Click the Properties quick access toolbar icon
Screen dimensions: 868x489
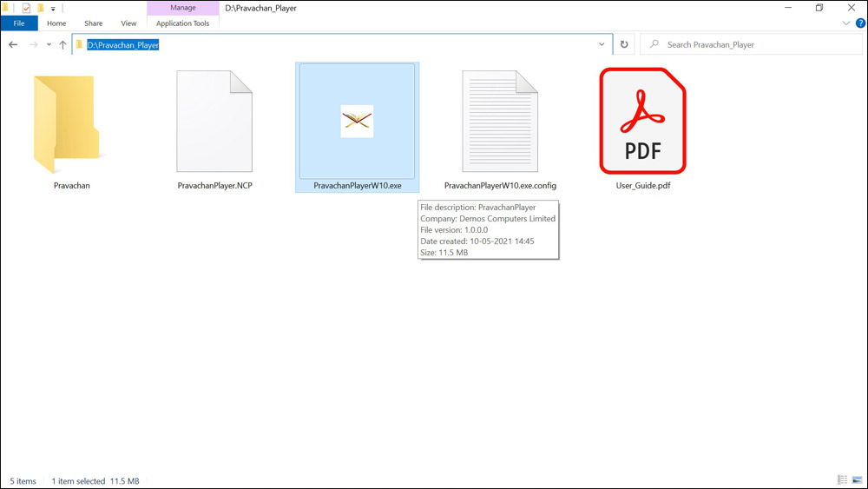(26, 9)
